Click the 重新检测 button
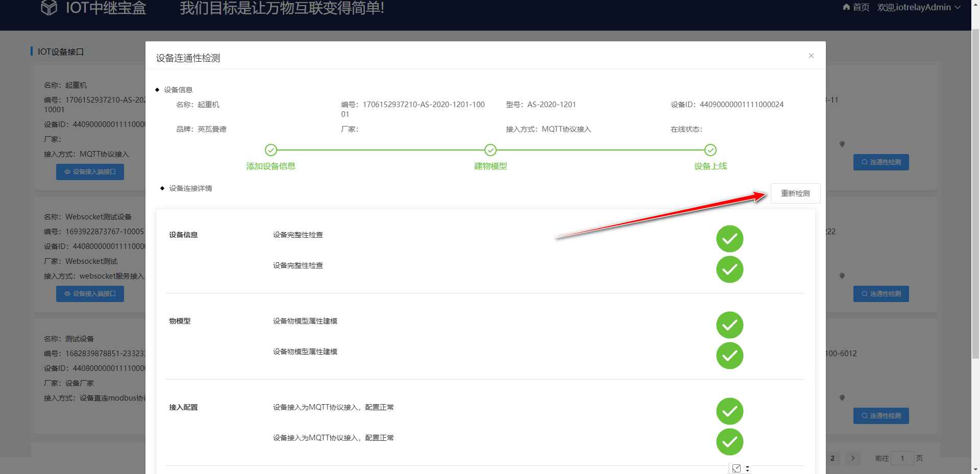Screen dimensions: 980x474 (795, 193)
